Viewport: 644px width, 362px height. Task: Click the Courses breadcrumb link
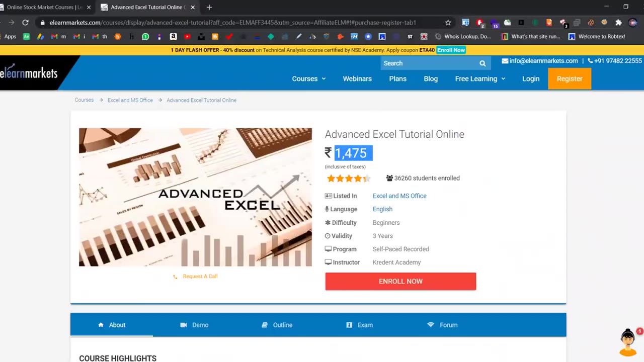pos(84,100)
